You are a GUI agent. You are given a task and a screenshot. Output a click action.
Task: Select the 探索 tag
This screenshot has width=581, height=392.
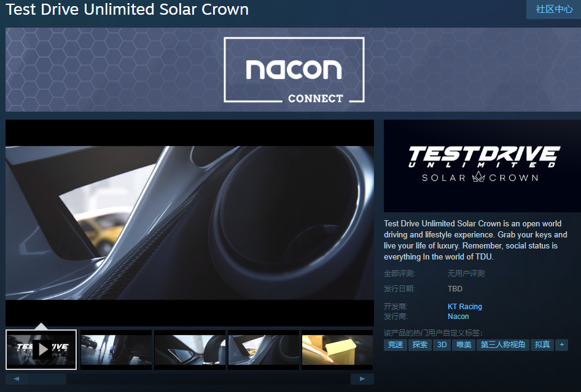point(420,345)
